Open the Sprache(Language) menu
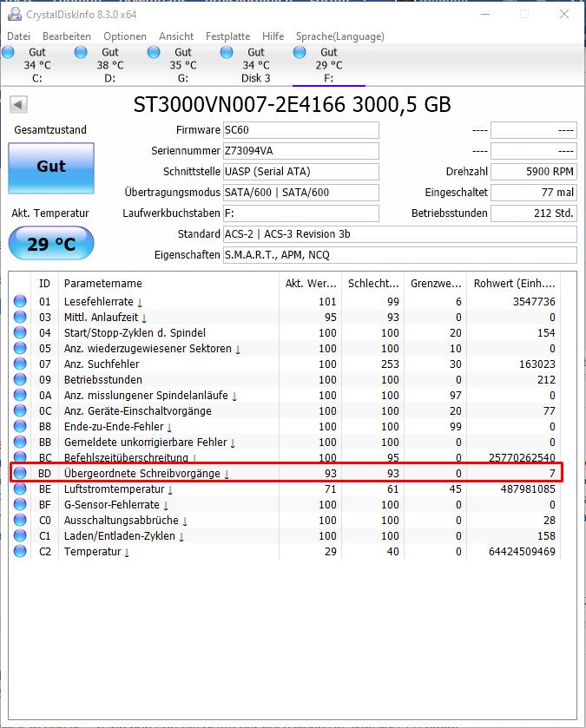Screen dimensions: 586x728 [x=340, y=36]
